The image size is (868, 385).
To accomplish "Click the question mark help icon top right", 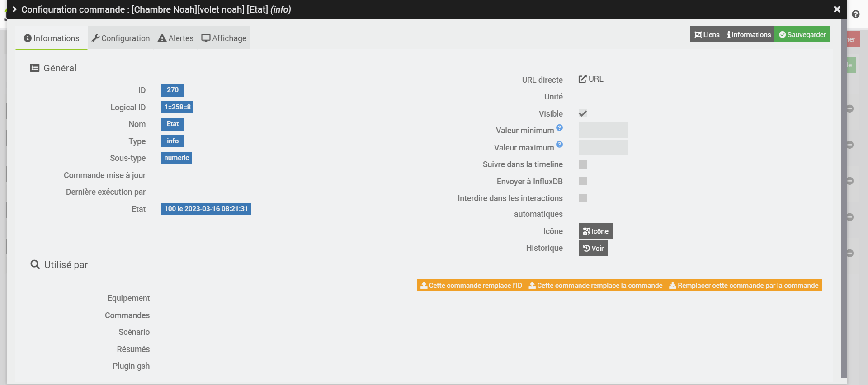I will pyautogui.click(x=855, y=14).
